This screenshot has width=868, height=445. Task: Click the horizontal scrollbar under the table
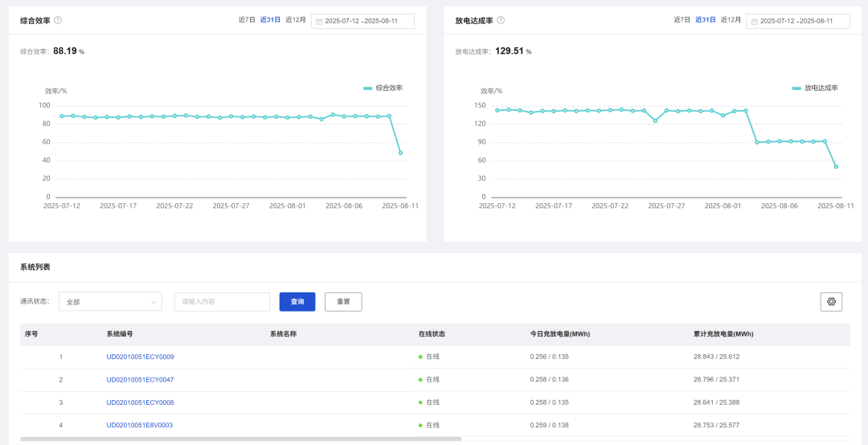tap(241, 439)
